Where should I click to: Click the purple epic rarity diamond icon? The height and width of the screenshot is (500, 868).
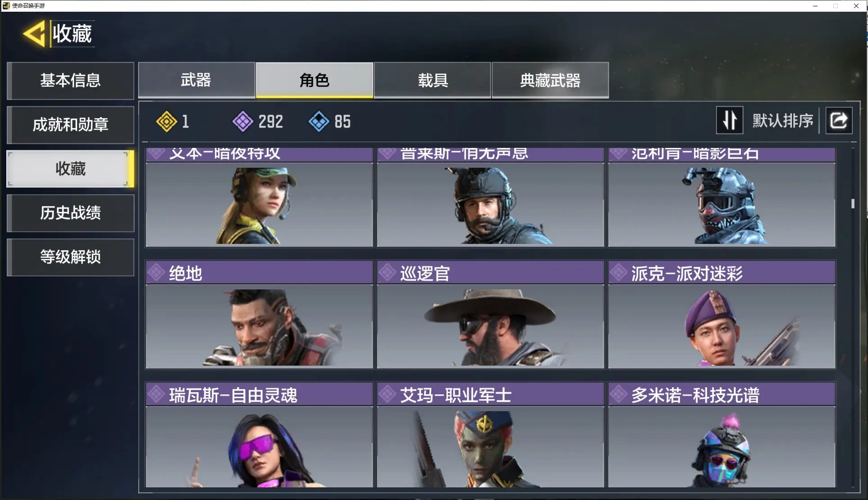243,121
